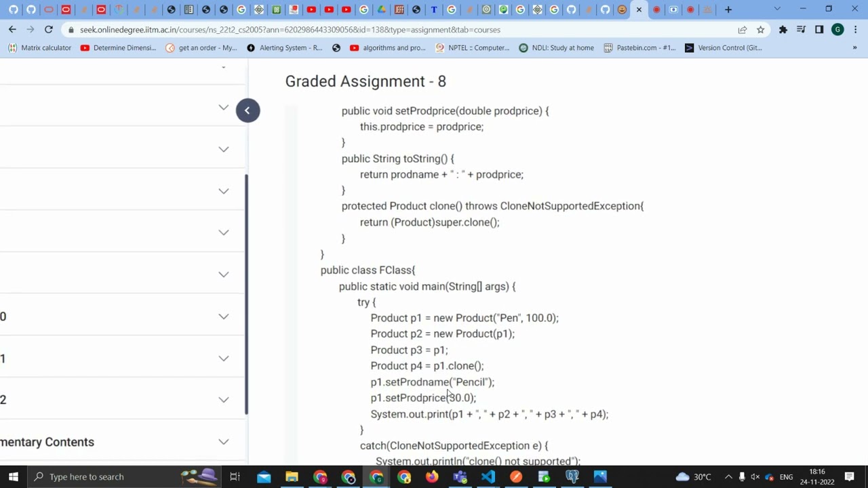Click the line 'Product p3 = p1;'

(x=409, y=350)
